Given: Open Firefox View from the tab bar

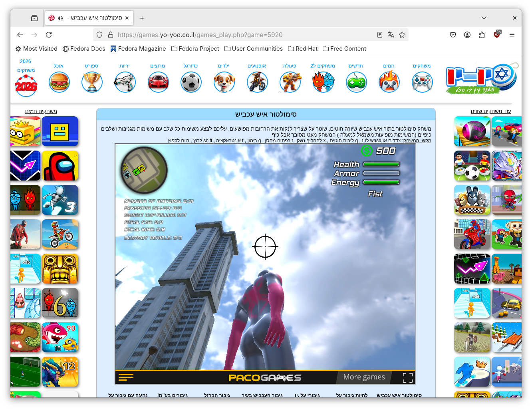Looking at the screenshot, I should (34, 18).
